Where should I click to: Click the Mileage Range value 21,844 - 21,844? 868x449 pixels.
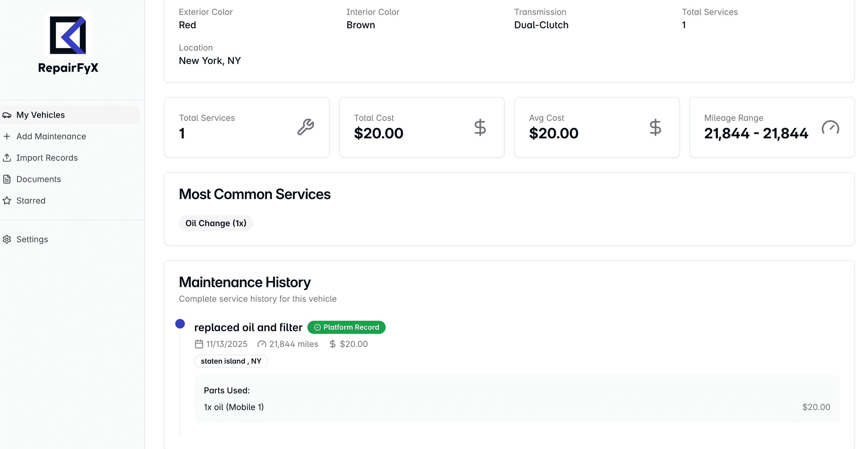point(756,133)
